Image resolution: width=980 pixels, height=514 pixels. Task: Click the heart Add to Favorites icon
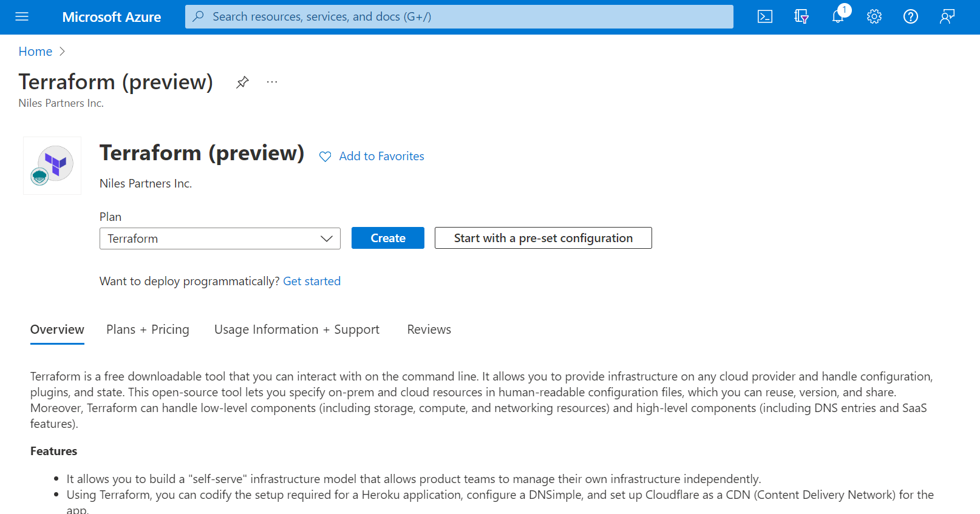(325, 157)
